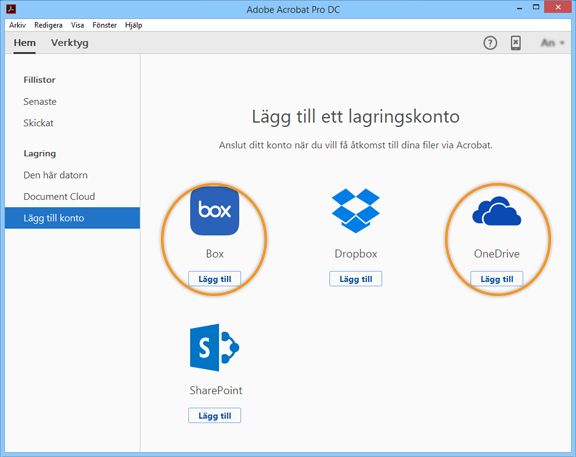This screenshot has height=457, width=576.
Task: Click the Lagring sidebar heading
Action: click(40, 153)
